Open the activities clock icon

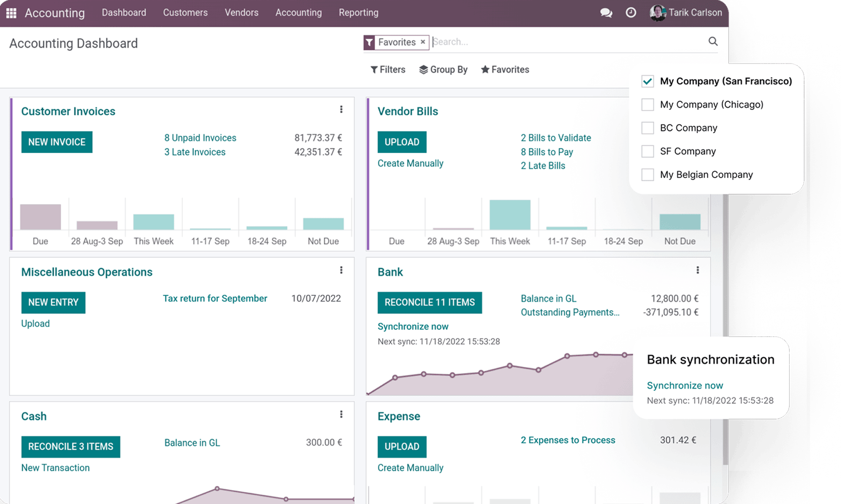click(631, 13)
